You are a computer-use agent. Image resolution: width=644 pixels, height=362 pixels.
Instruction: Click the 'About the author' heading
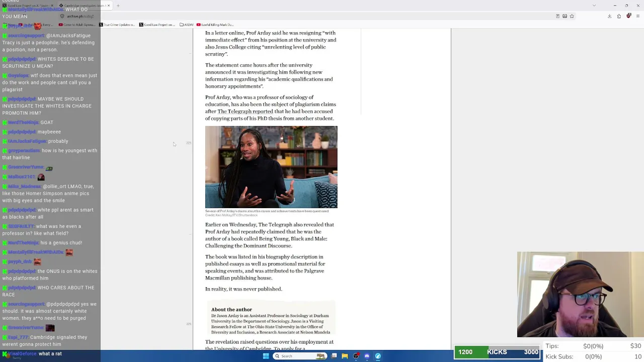click(x=231, y=310)
